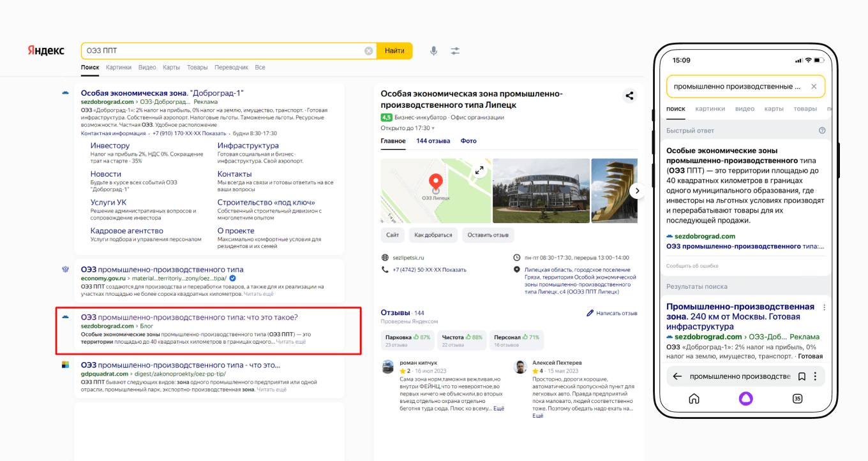Viewport: 868px width, 461px height.
Task: Open the '144 отзыва' tab
Action: [433, 141]
